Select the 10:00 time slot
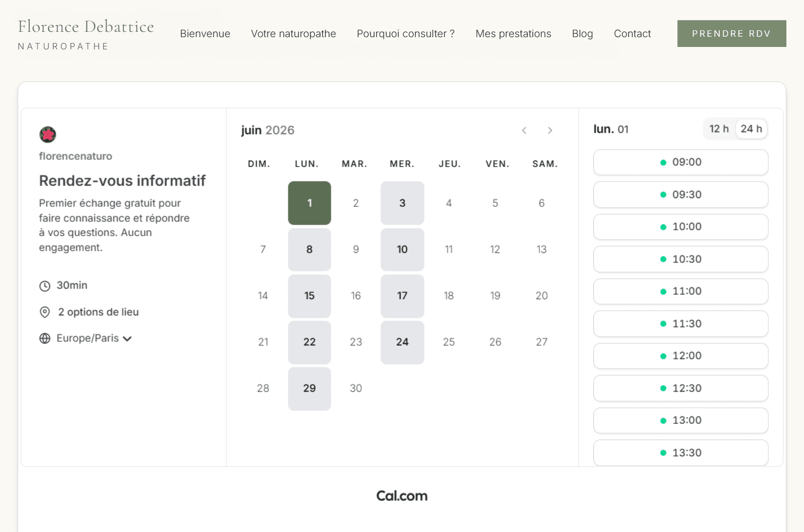Image resolution: width=804 pixels, height=532 pixels. (681, 227)
